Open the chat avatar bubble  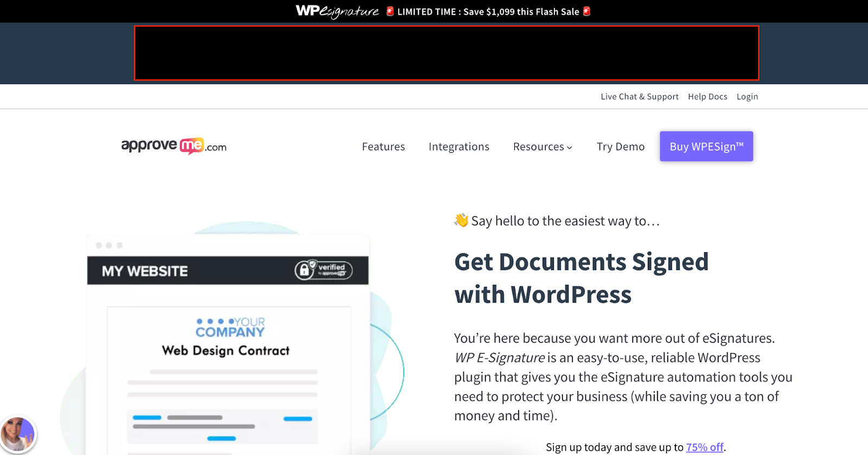click(x=18, y=434)
